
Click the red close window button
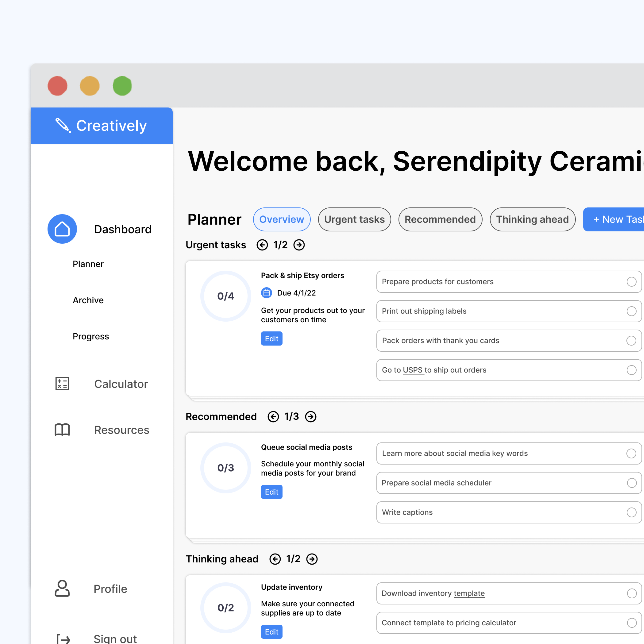coord(57,86)
